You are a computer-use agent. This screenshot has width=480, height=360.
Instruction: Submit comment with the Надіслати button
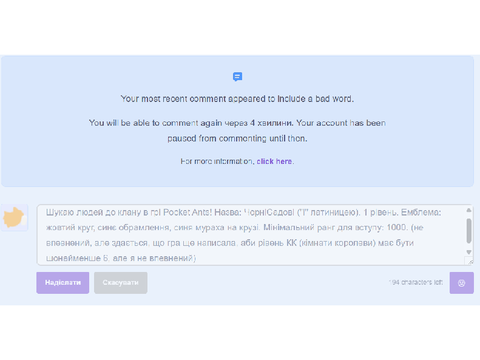click(x=63, y=283)
